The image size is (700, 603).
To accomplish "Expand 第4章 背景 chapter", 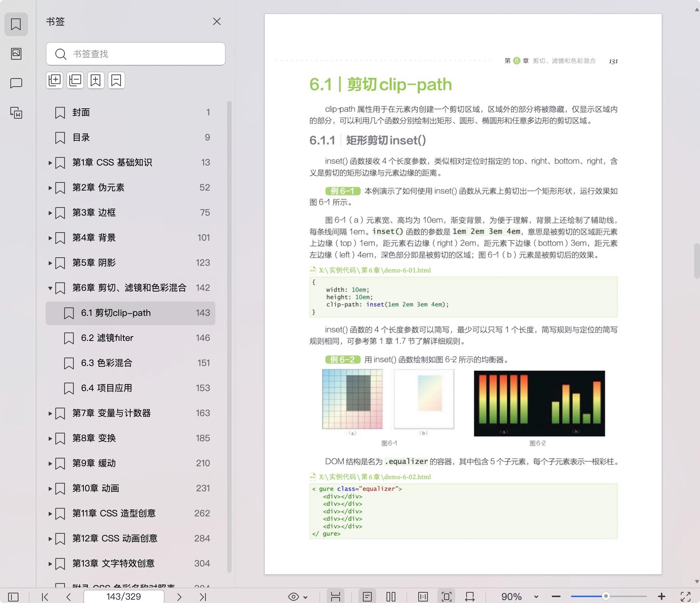I will click(50, 238).
